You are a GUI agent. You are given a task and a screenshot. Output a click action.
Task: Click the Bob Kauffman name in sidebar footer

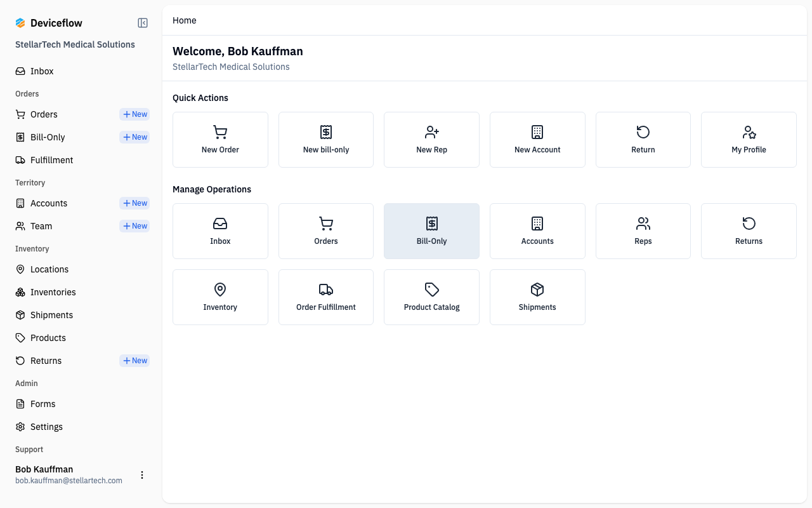(44, 469)
